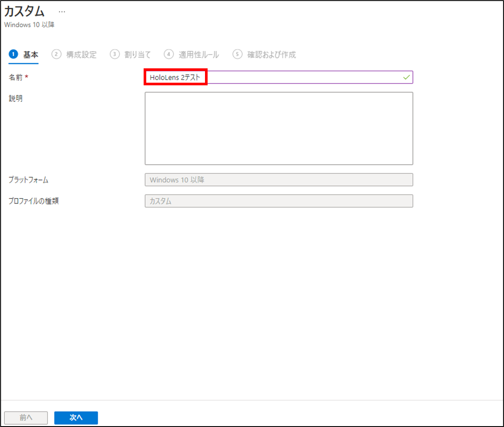Open the 確認および作成 step
The height and width of the screenshot is (427, 504).
[x=264, y=55]
